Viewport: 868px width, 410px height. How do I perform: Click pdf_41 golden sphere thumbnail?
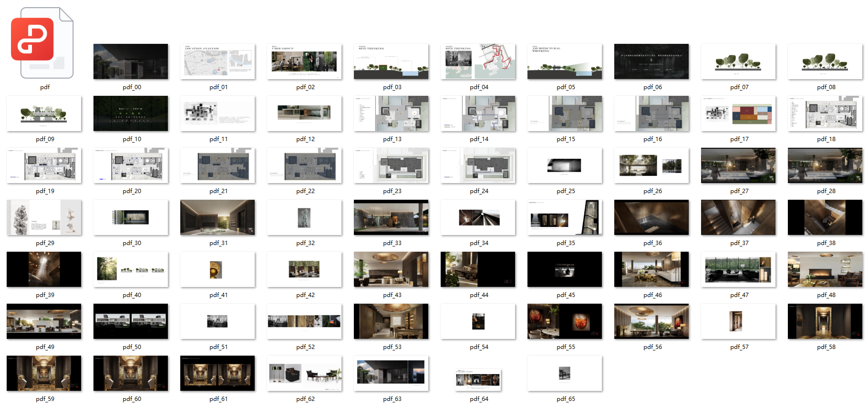pyautogui.click(x=217, y=269)
